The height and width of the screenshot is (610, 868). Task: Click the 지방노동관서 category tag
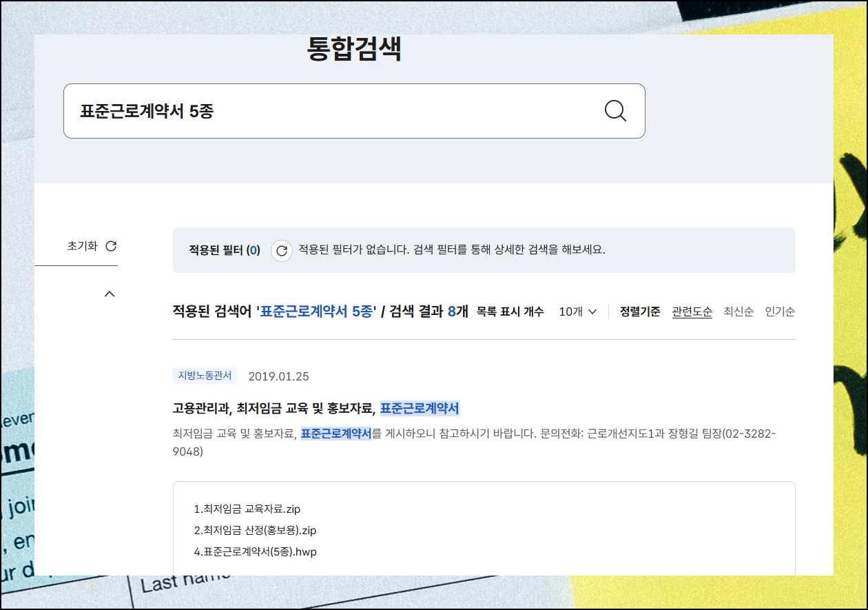click(x=205, y=376)
